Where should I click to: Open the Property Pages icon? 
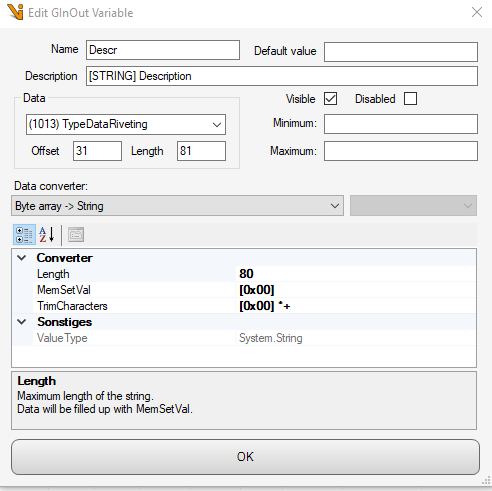76,235
